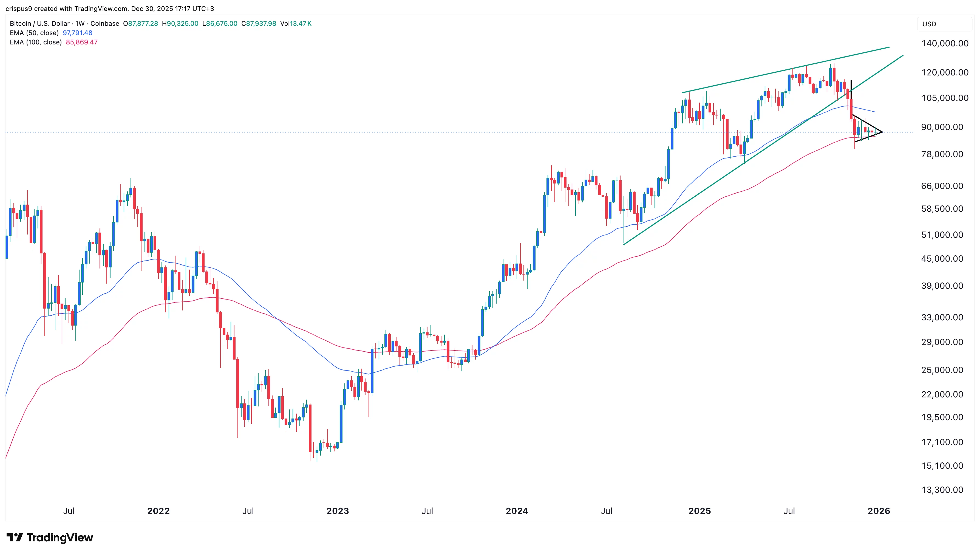Viewport: 980px width, 554px height.
Task: Click the blue EMA 50 value 97,791.48
Action: (78, 33)
